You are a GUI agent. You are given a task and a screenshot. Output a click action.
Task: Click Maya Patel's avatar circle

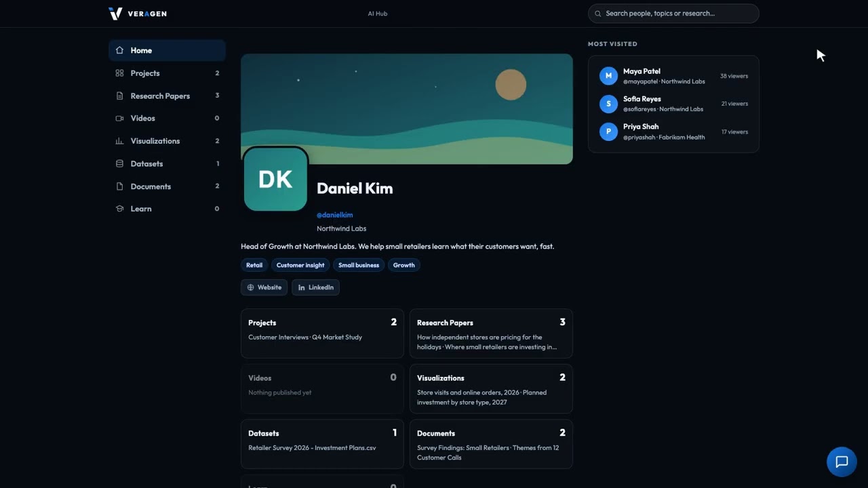(608, 76)
